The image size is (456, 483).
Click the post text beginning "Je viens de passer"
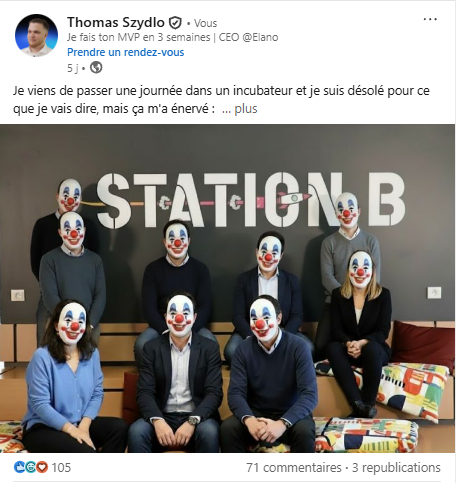click(x=221, y=100)
